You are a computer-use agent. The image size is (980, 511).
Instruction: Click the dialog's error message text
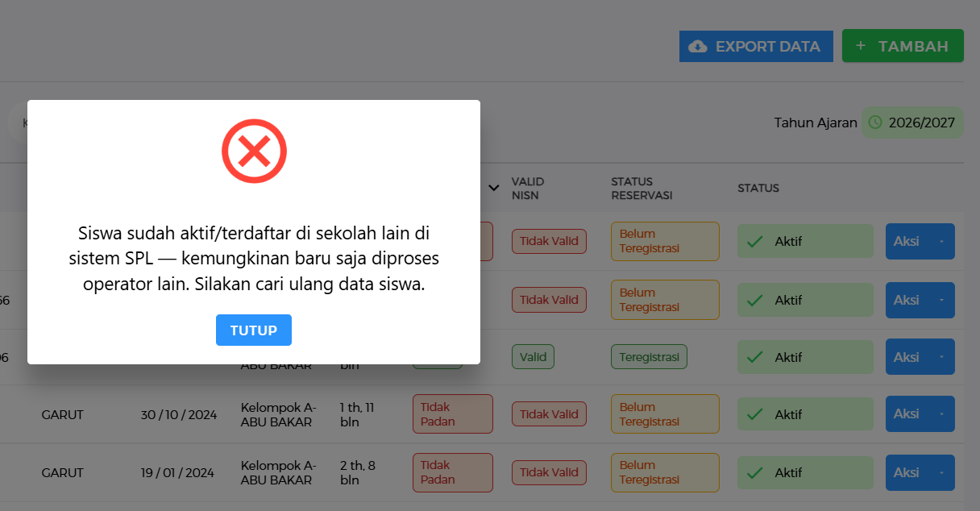coord(254,259)
